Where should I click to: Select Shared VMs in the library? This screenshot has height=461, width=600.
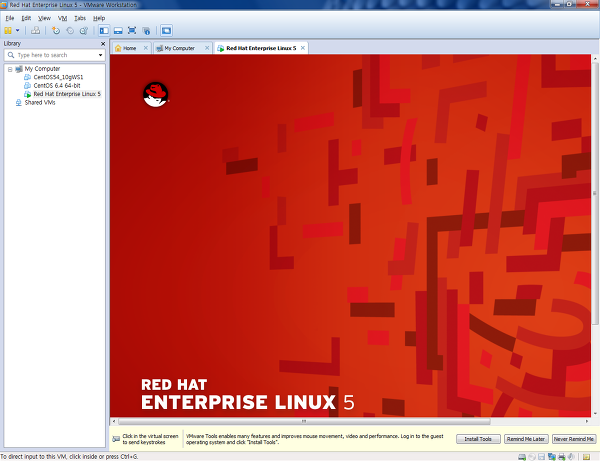(x=39, y=103)
